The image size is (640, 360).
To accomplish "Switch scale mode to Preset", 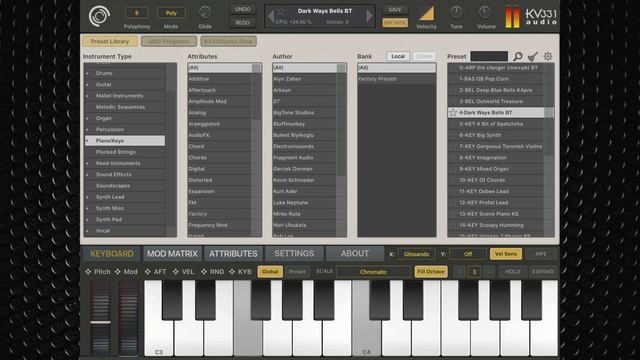I will pyautogui.click(x=297, y=271).
